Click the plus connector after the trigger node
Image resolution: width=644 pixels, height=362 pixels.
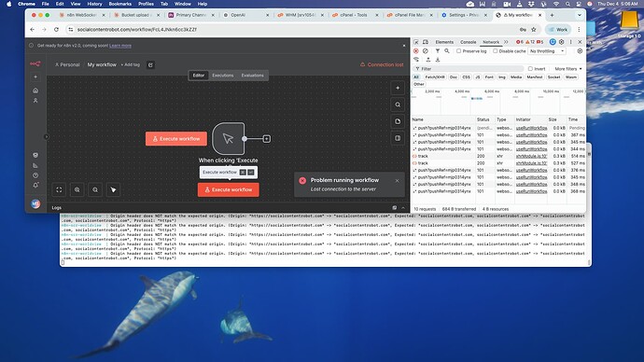pyautogui.click(x=267, y=139)
